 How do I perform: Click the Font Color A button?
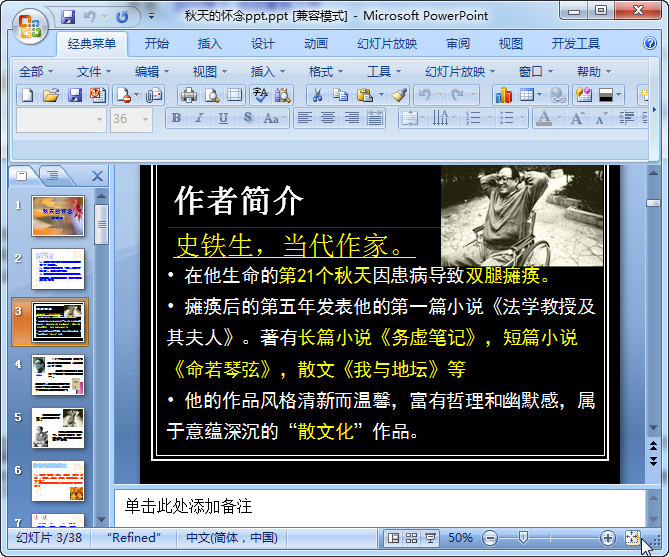(x=544, y=118)
